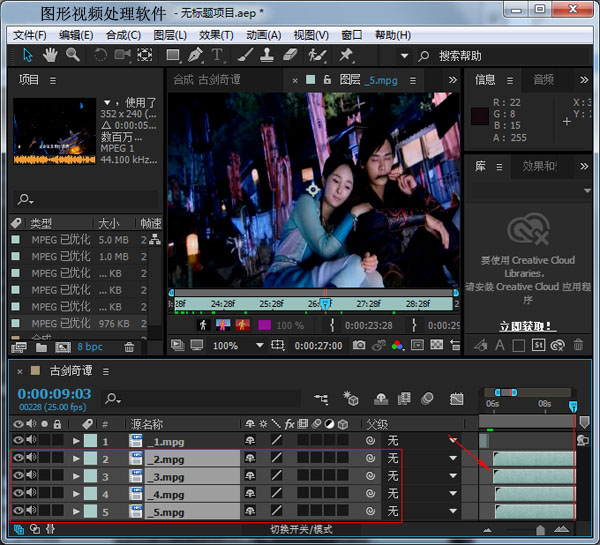Delete library item using trash icon
Image resolution: width=600 pixels, height=545 pixels.
pos(578,345)
